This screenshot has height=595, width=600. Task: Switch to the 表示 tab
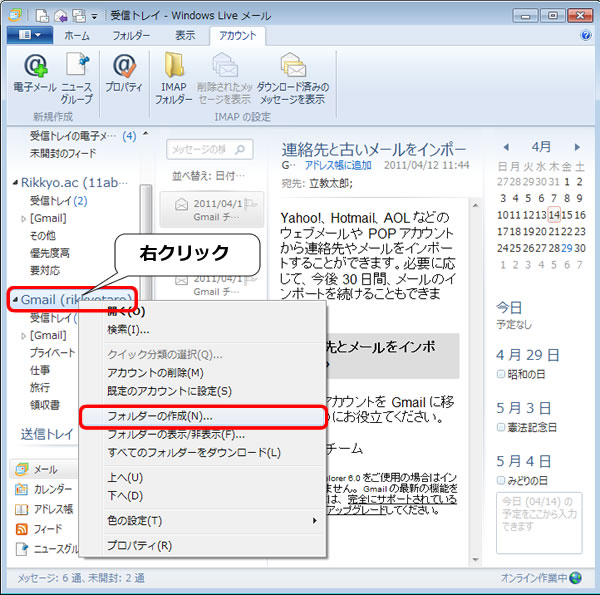(185, 36)
